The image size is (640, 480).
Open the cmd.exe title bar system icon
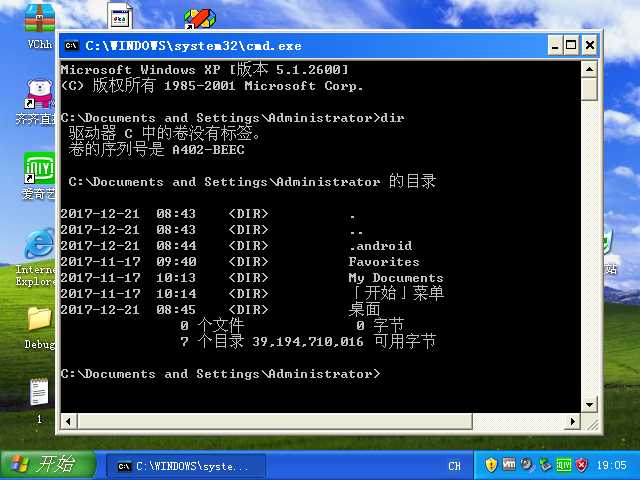[x=71, y=45]
